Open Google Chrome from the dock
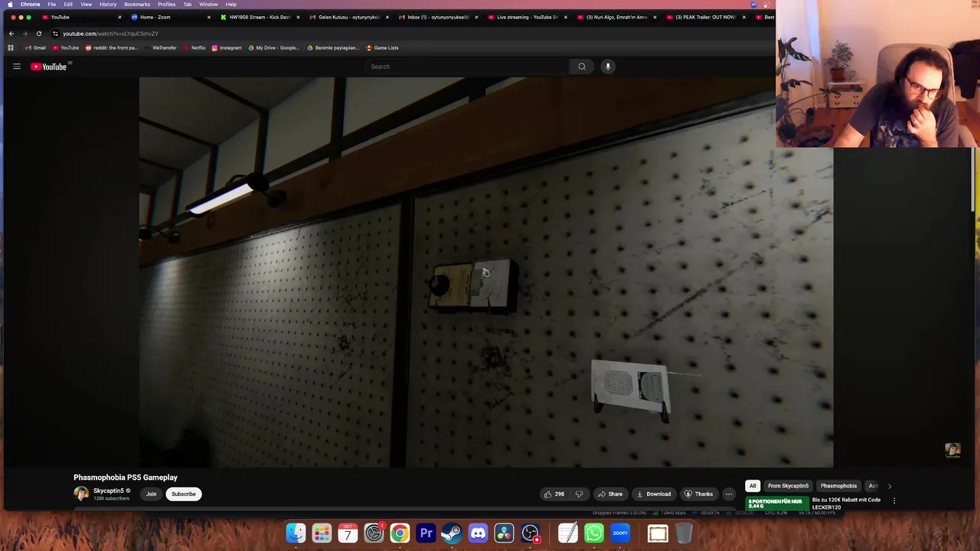The height and width of the screenshot is (551, 980). pos(400,533)
